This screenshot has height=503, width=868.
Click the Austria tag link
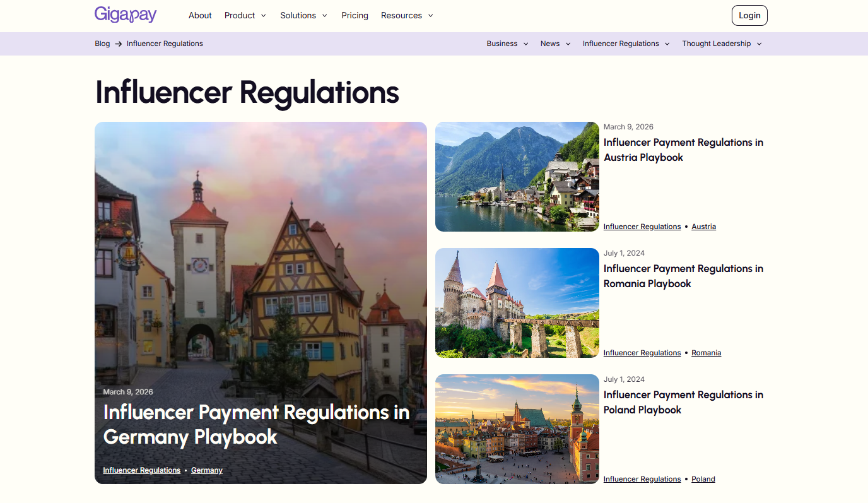click(703, 227)
